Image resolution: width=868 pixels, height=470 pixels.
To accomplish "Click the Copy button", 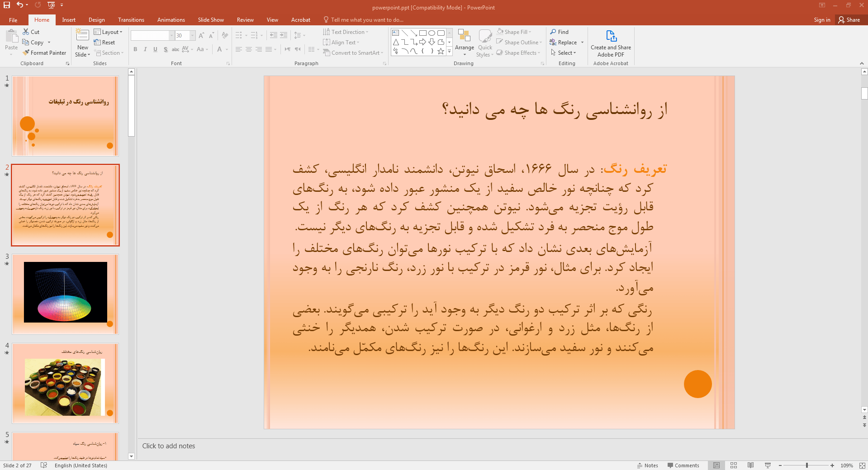I will coord(33,42).
